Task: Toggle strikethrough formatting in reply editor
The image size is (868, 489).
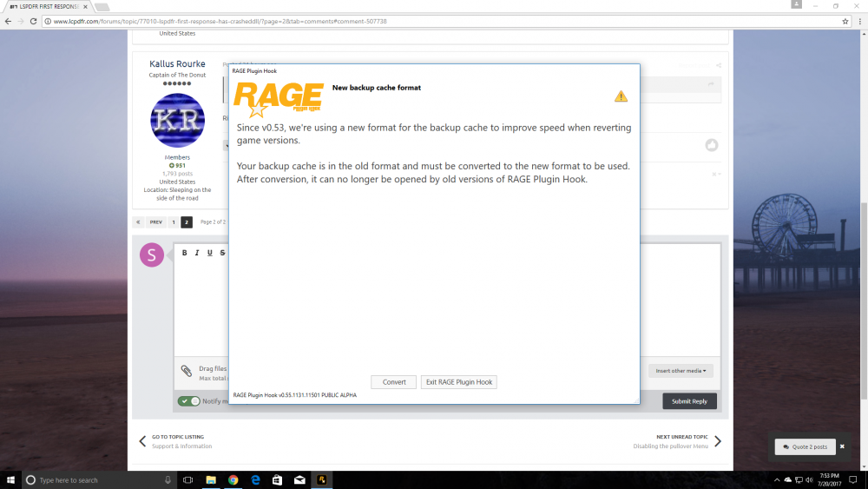Action: pyautogui.click(x=222, y=253)
